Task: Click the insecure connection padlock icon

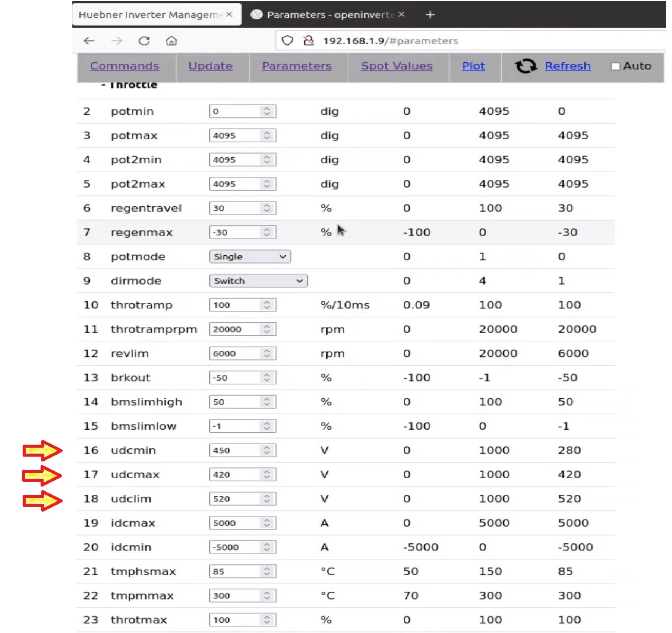Action: [x=308, y=41]
